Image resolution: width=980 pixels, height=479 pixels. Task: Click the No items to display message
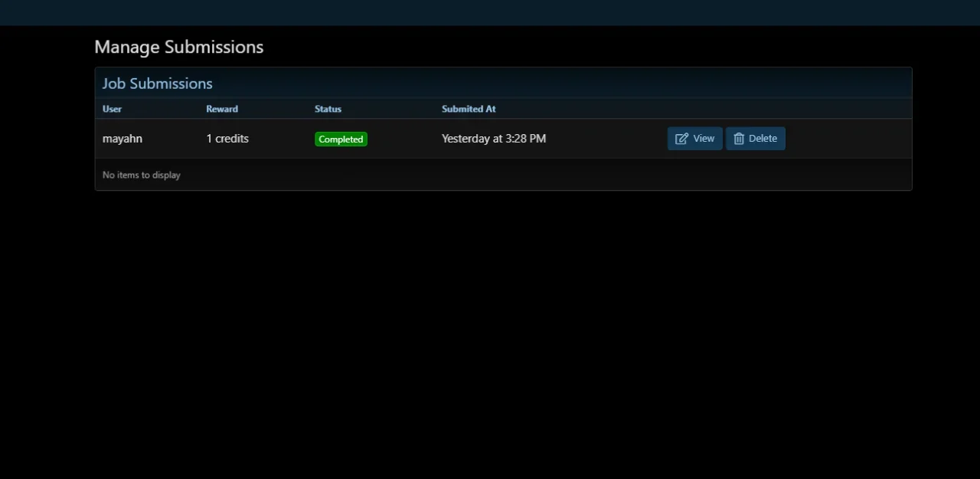pos(142,175)
